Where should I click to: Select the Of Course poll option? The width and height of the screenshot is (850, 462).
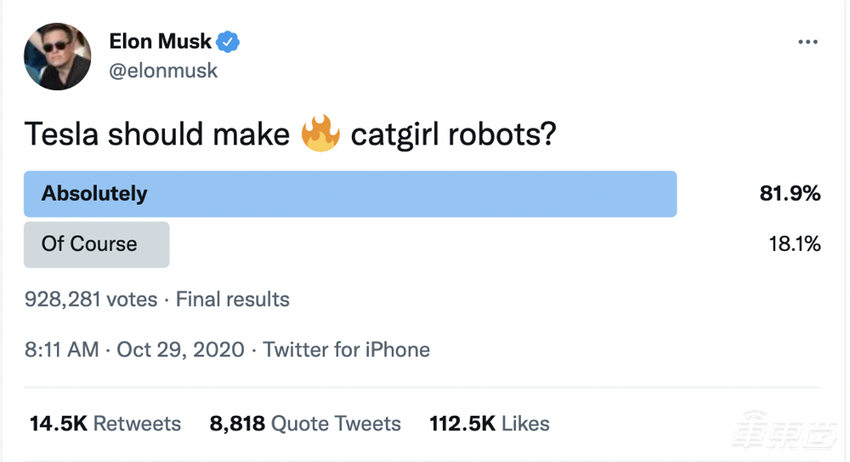tap(96, 244)
